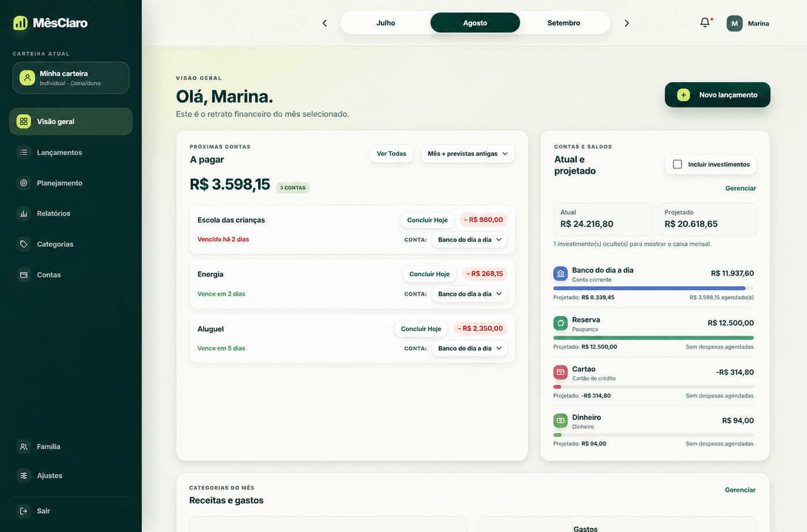This screenshot has width=807, height=532.
Task: Click the Planejamento target icon
Action: click(x=24, y=183)
